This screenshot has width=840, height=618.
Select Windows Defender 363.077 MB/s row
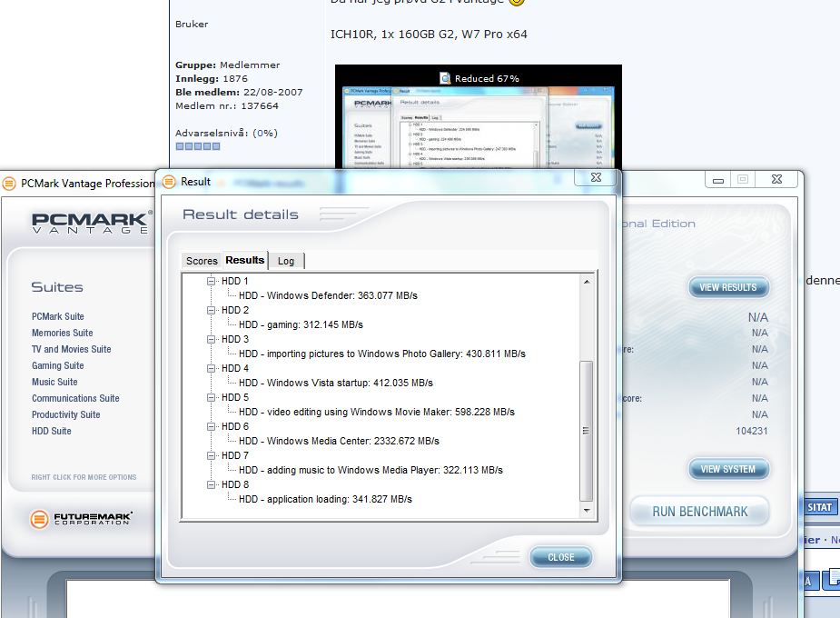[328, 295]
